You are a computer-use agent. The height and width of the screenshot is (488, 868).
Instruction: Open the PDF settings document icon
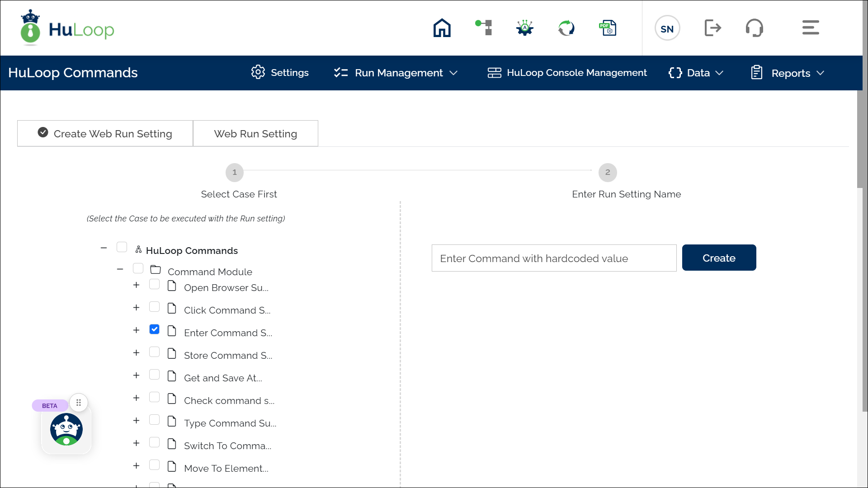[x=608, y=28]
